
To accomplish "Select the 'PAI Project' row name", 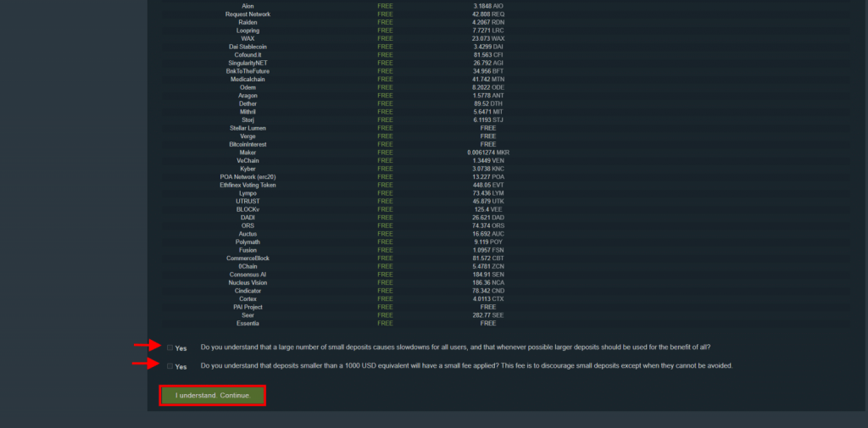I will [248, 307].
